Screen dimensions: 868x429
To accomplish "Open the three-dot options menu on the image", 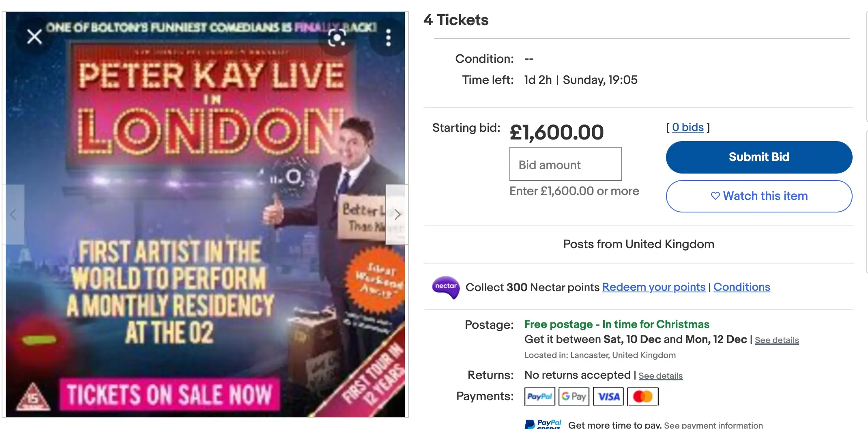I will coord(389,36).
